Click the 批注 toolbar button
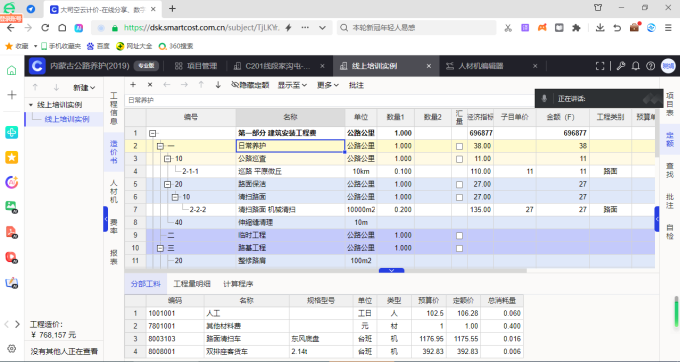The width and height of the screenshot is (680, 362). pos(356,85)
